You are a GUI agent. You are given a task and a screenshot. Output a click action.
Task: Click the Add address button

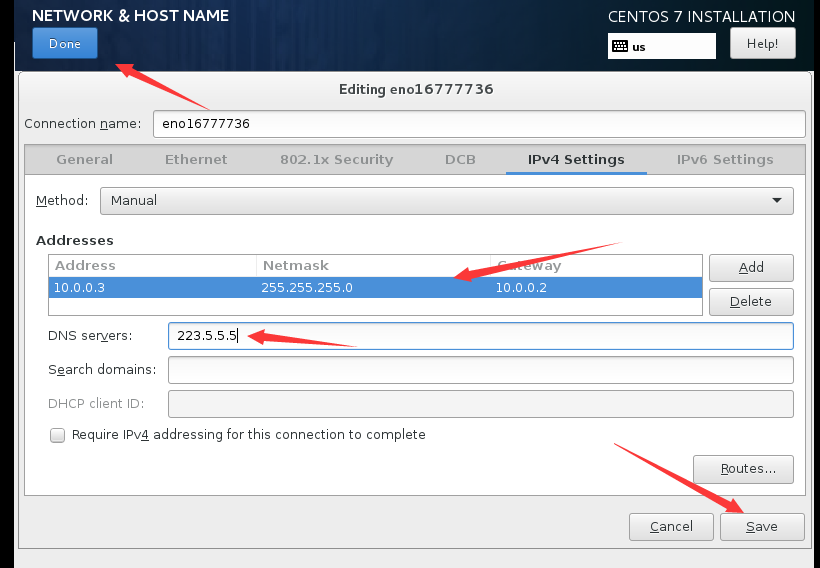point(751,268)
